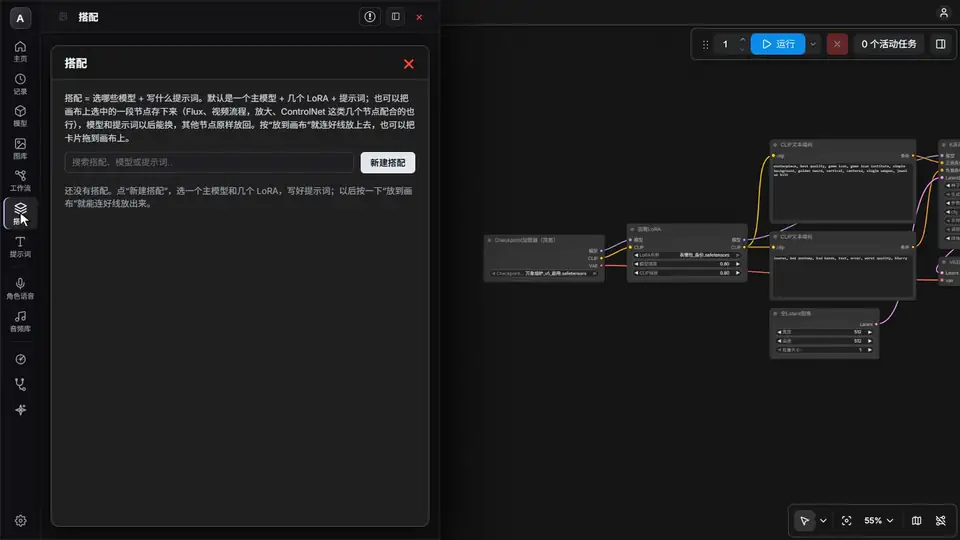Collapse the Checkpoint加载器 node title dot
The height and width of the screenshot is (540, 960).
tap(489, 241)
